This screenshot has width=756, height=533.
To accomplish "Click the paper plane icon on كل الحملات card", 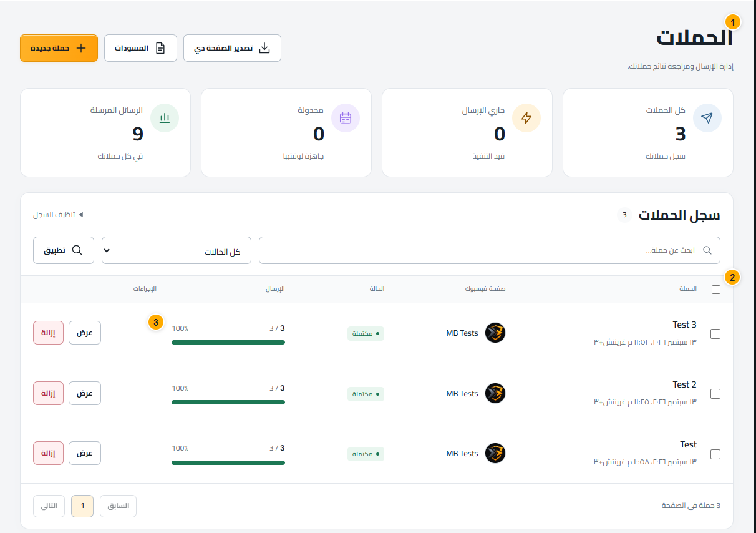I will pyautogui.click(x=707, y=118).
